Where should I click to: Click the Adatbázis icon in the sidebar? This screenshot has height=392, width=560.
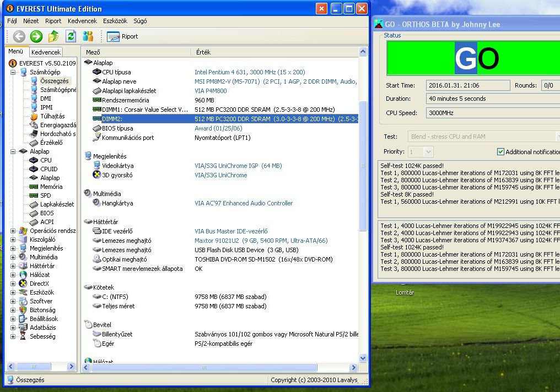coord(23,328)
